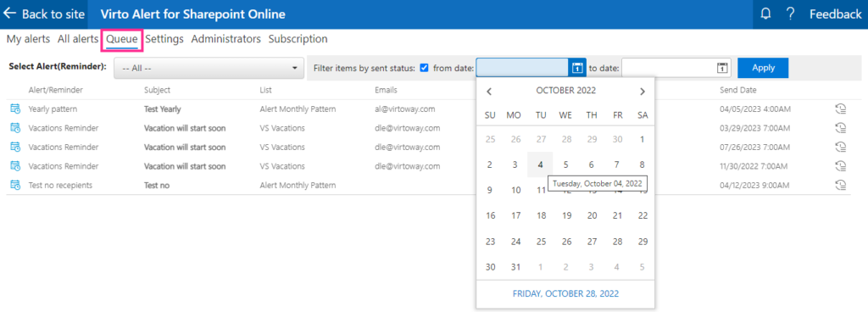
Task: Click Back to site link text
Action: click(x=53, y=14)
